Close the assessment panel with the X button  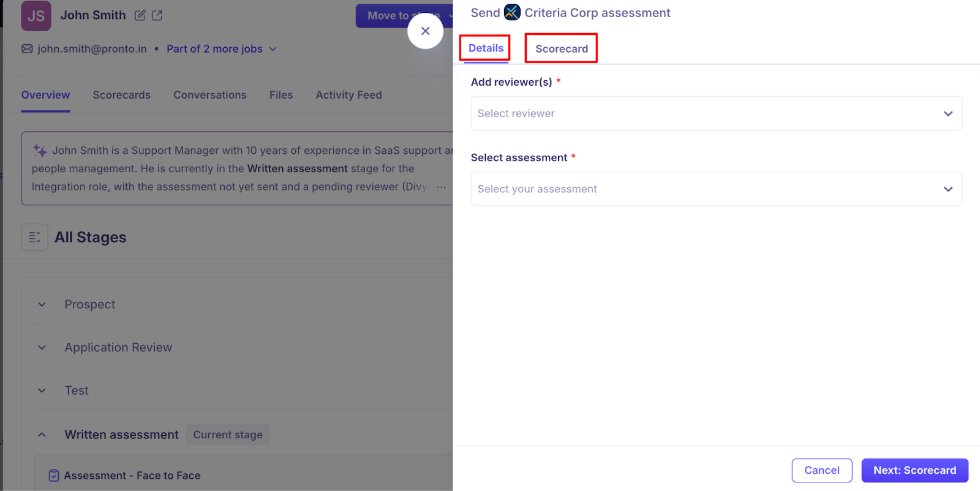(x=425, y=31)
